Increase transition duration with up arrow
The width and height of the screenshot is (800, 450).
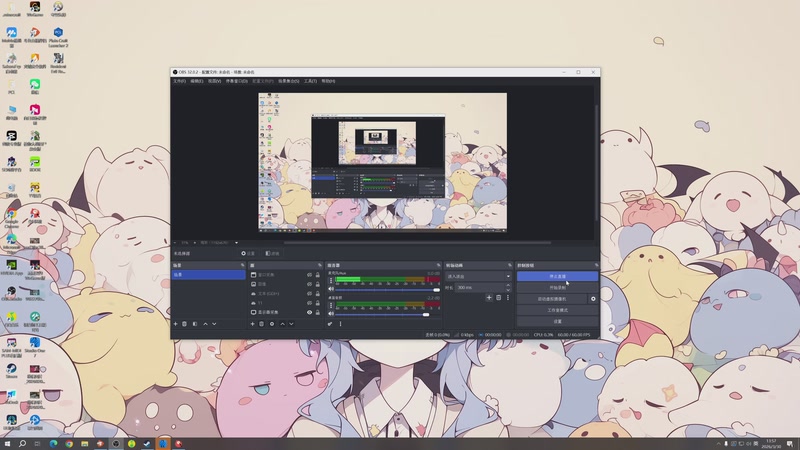(508, 285)
